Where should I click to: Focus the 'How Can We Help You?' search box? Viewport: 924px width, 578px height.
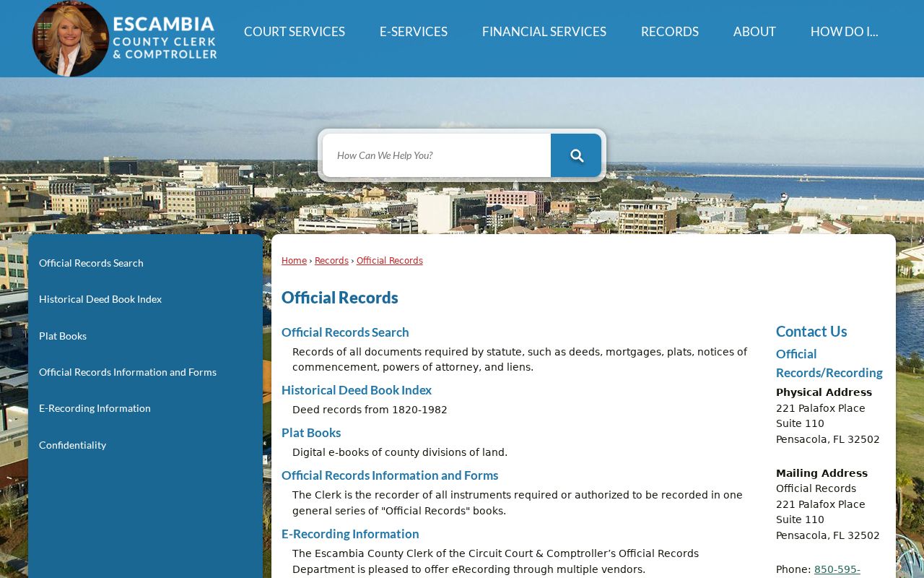tap(437, 155)
